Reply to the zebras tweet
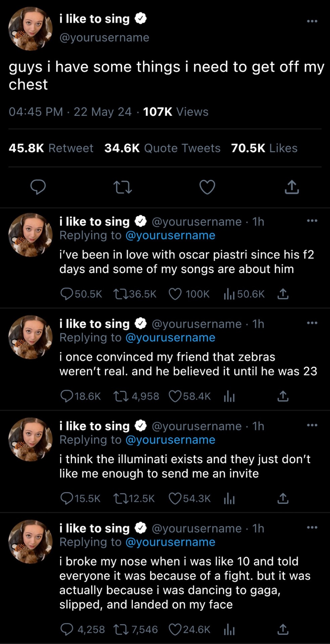This screenshot has width=330, height=644. tap(67, 396)
